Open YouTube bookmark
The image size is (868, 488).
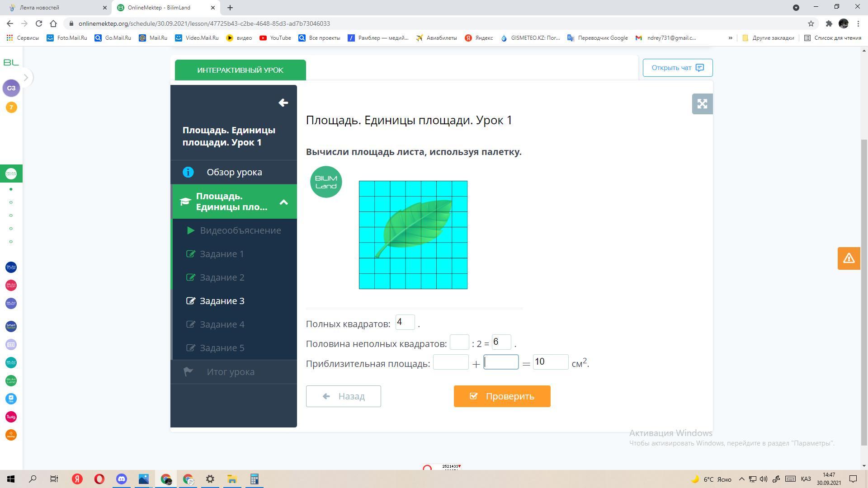[x=275, y=38]
